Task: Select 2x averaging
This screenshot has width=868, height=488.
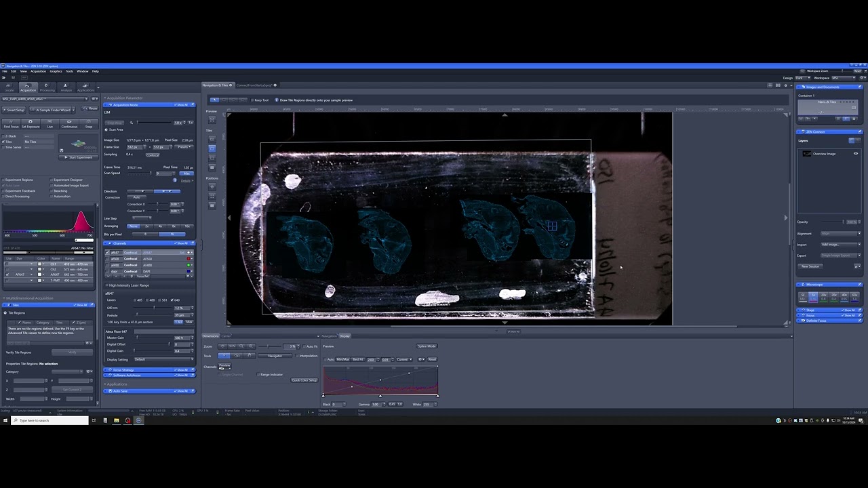Action: 148,226
